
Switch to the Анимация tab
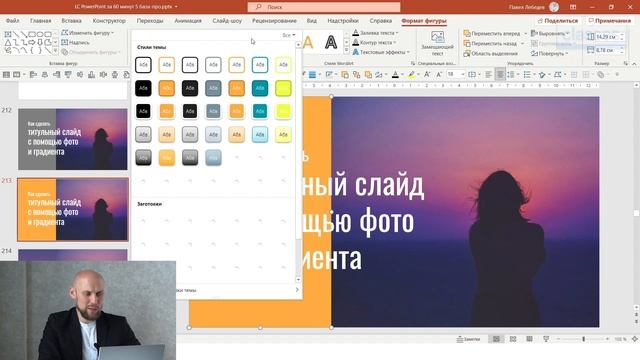(188, 20)
